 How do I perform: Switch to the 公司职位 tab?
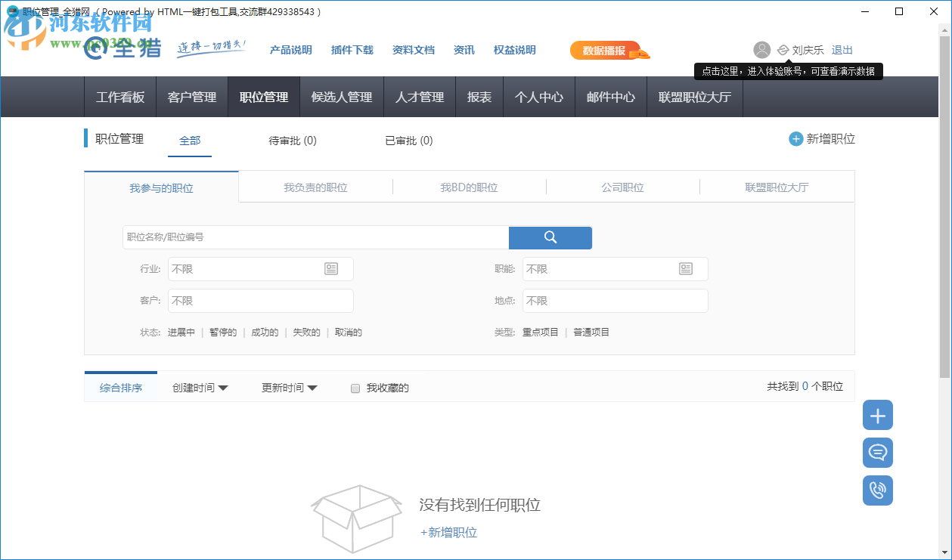point(622,187)
